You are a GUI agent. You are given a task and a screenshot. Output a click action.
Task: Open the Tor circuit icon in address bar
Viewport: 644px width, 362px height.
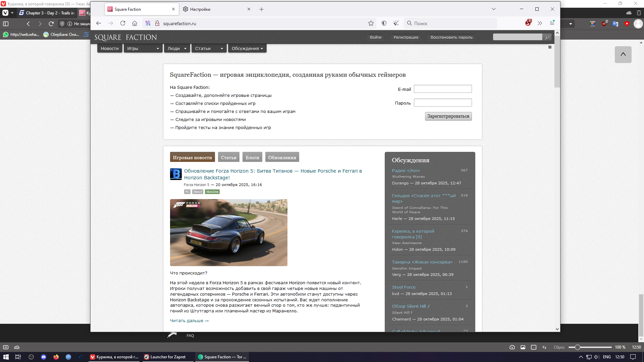coord(148,23)
